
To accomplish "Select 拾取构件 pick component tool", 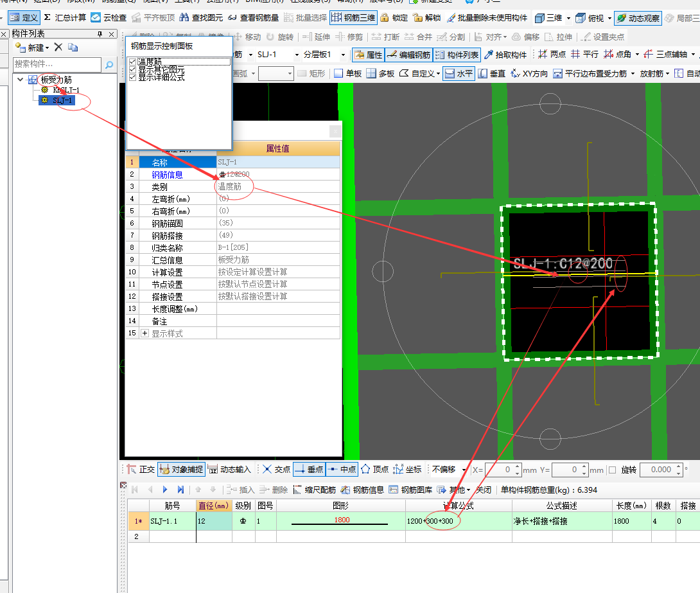I will tap(505, 55).
